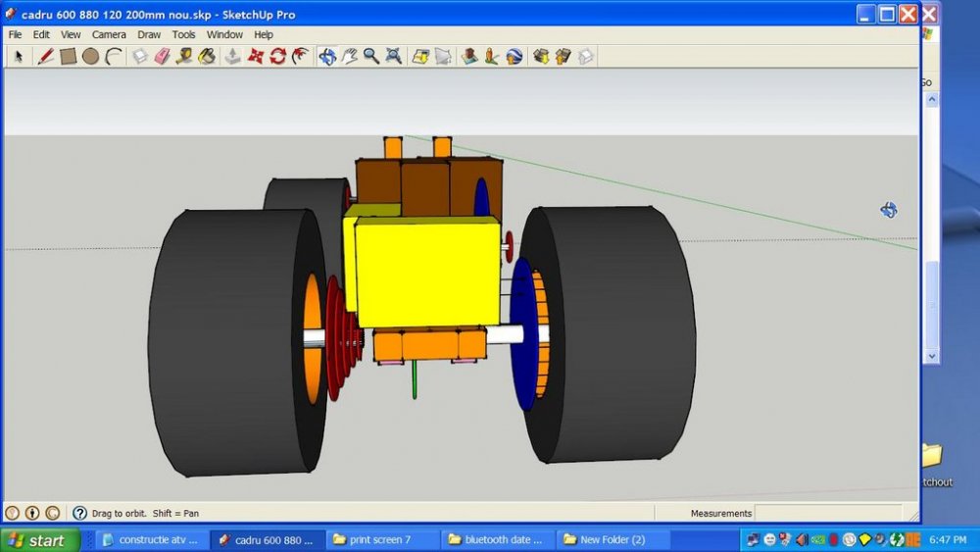The height and width of the screenshot is (552, 980).
Task: Open "New Folder (2)" taskbar item
Action: [x=612, y=539]
